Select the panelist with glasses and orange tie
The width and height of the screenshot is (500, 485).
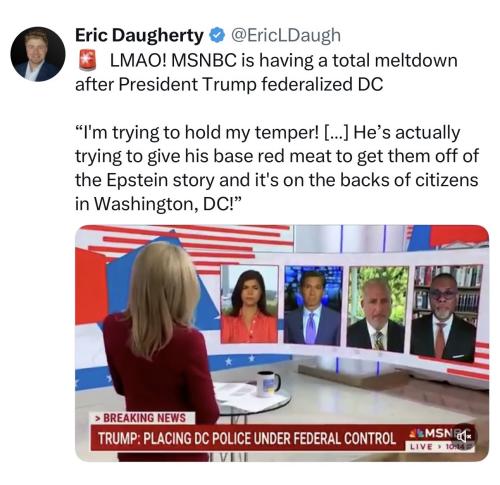tap(444, 312)
